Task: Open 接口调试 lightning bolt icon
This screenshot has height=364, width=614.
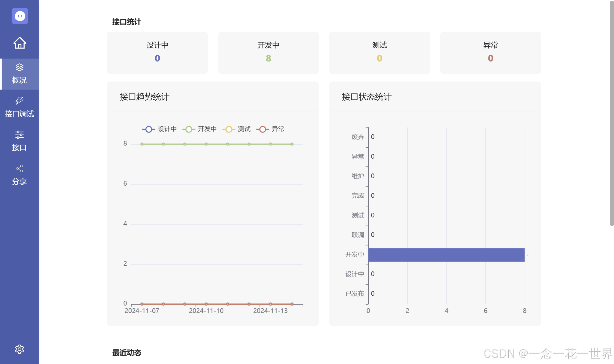Action: (x=19, y=101)
